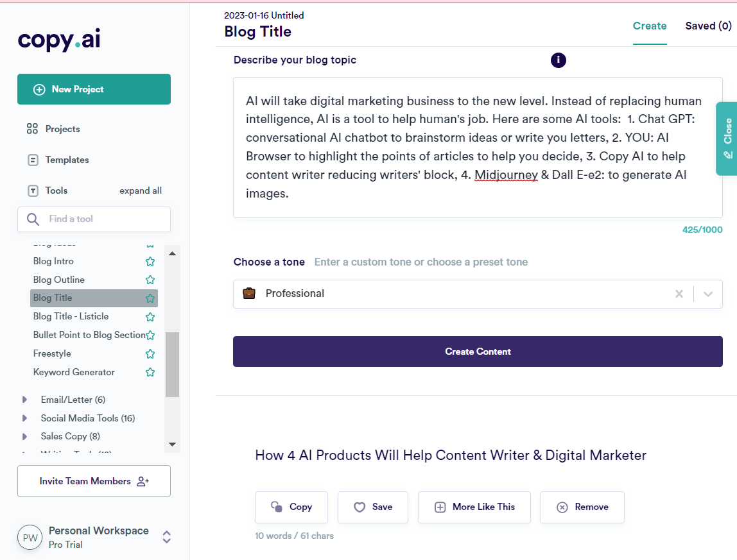Open Projects in the sidebar
The width and height of the screenshot is (737, 560).
(x=62, y=129)
